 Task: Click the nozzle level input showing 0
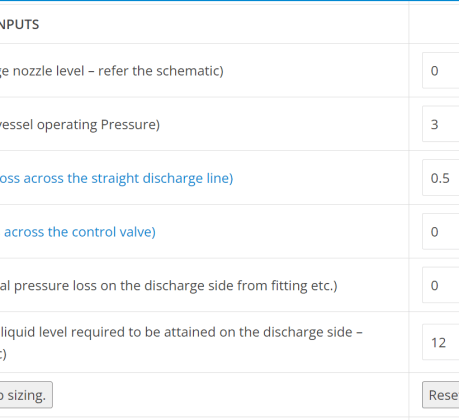point(441,70)
